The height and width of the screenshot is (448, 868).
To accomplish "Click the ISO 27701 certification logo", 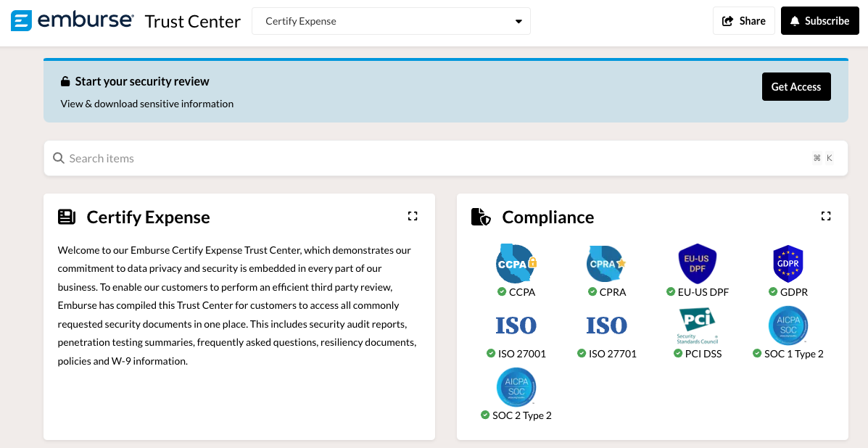I will [x=606, y=325].
